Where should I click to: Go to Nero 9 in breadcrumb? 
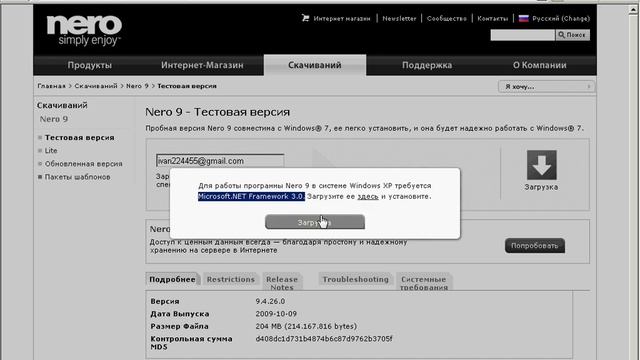pyautogui.click(x=137, y=86)
